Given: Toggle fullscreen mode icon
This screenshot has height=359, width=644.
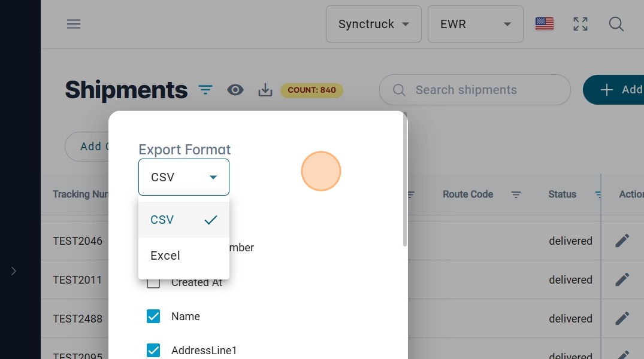Looking at the screenshot, I should point(580,24).
